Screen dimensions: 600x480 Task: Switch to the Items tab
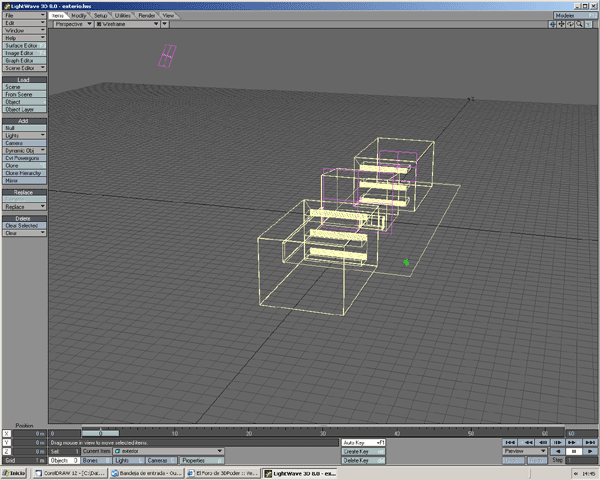point(58,16)
